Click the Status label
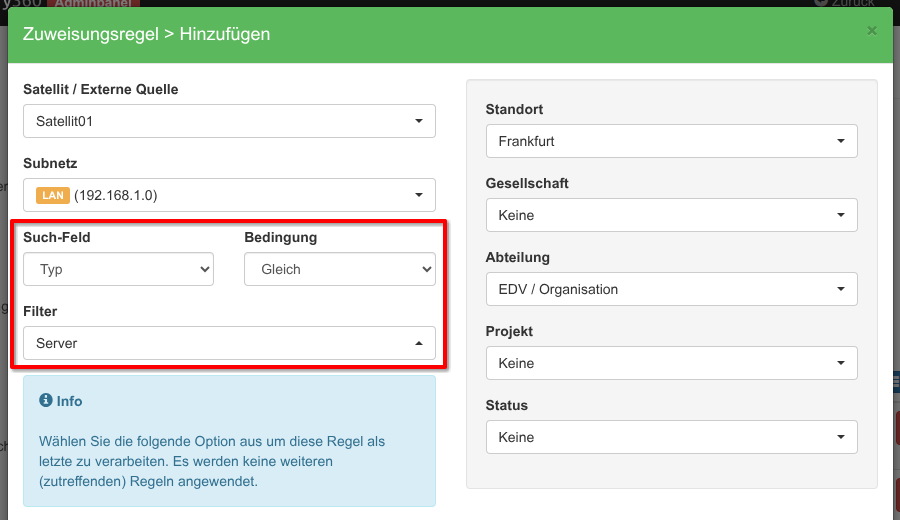The image size is (900, 520). tap(507, 405)
